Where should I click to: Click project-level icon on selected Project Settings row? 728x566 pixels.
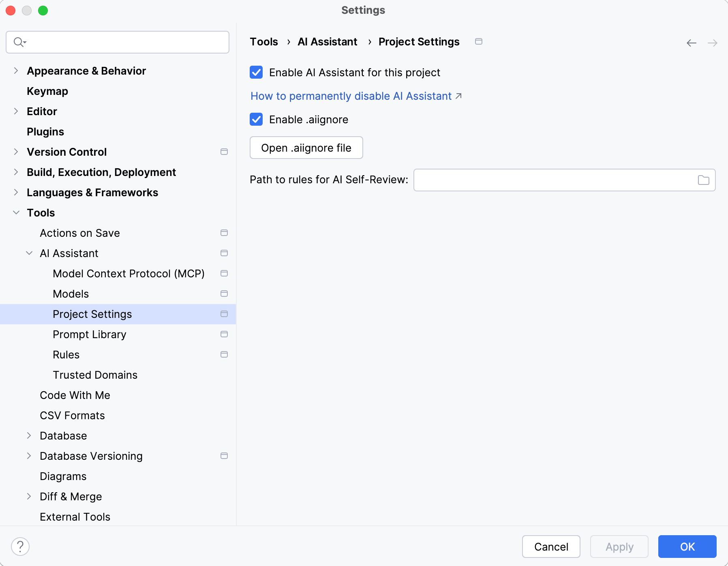click(224, 314)
